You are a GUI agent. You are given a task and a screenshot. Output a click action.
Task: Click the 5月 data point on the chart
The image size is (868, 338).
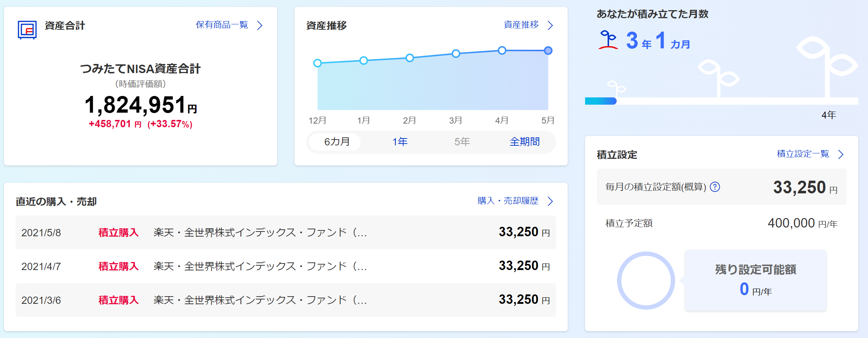coord(548,51)
